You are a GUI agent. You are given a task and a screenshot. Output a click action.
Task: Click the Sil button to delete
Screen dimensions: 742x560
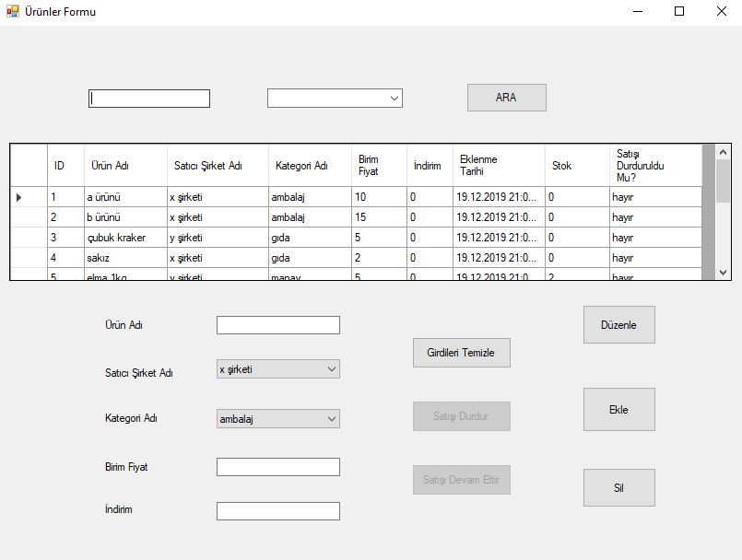pyautogui.click(x=618, y=487)
